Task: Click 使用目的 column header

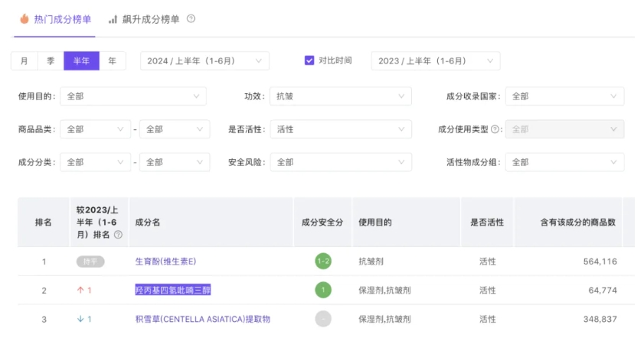Action: [406, 223]
